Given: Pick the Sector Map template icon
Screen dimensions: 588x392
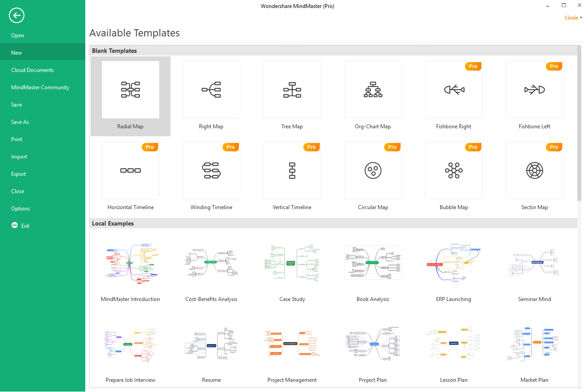Looking at the screenshot, I should (x=535, y=170).
